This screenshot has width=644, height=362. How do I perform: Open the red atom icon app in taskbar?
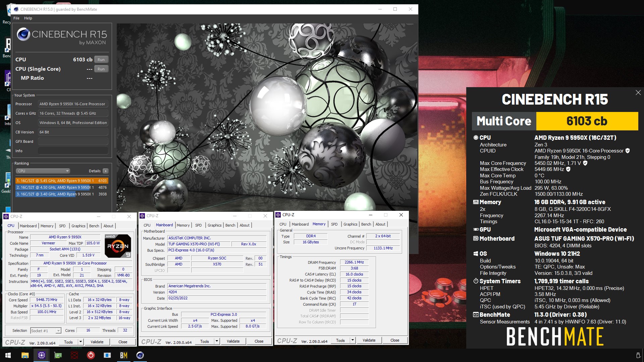(x=74, y=355)
